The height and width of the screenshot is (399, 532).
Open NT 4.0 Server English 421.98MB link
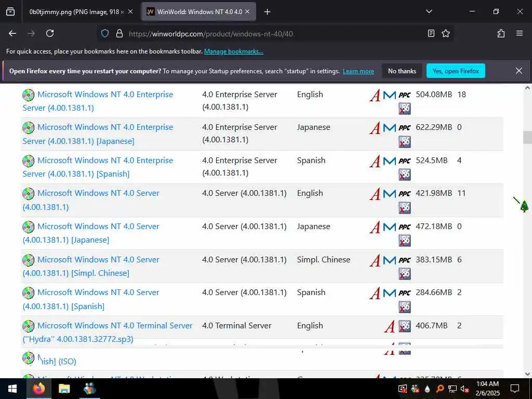(x=91, y=200)
